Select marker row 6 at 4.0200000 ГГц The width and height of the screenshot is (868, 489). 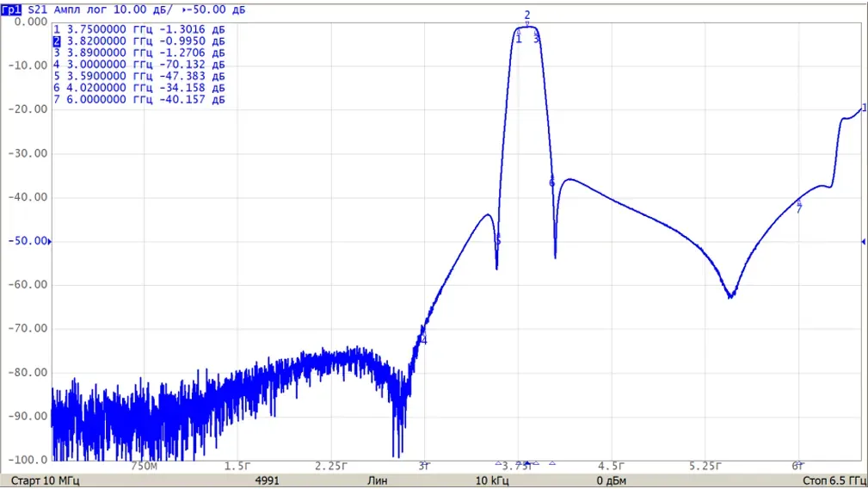point(139,88)
